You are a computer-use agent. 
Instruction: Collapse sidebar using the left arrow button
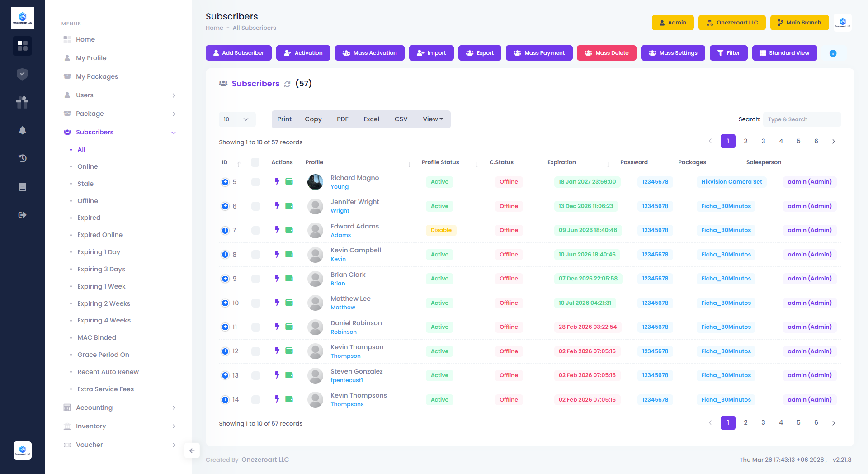192,450
